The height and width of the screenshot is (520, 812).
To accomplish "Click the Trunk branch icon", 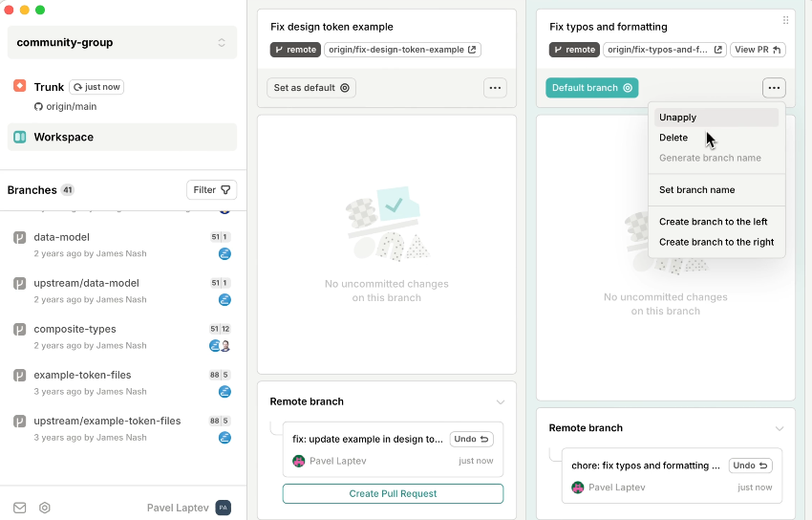I will pos(20,86).
